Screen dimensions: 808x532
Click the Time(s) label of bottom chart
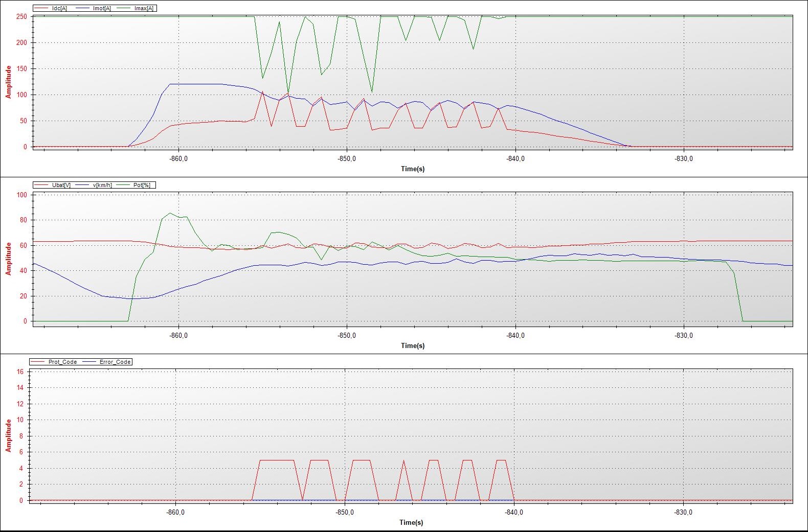tap(411, 522)
